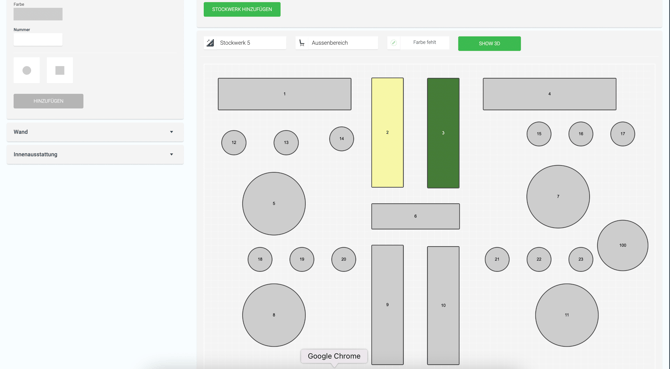Select tall rectangular table 10
Screen dimensions: 670x369
click(x=443, y=305)
